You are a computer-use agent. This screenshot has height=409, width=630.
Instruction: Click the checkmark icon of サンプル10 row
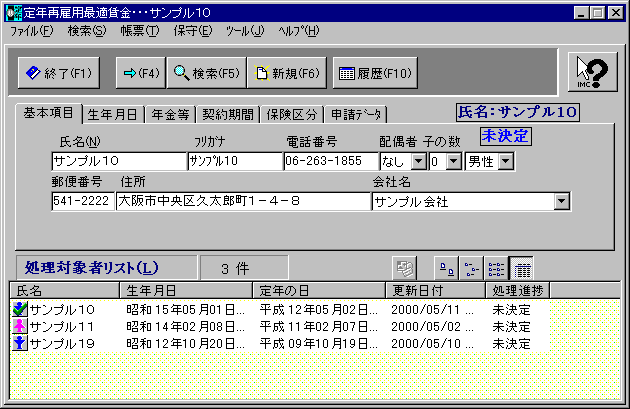pos(19,309)
